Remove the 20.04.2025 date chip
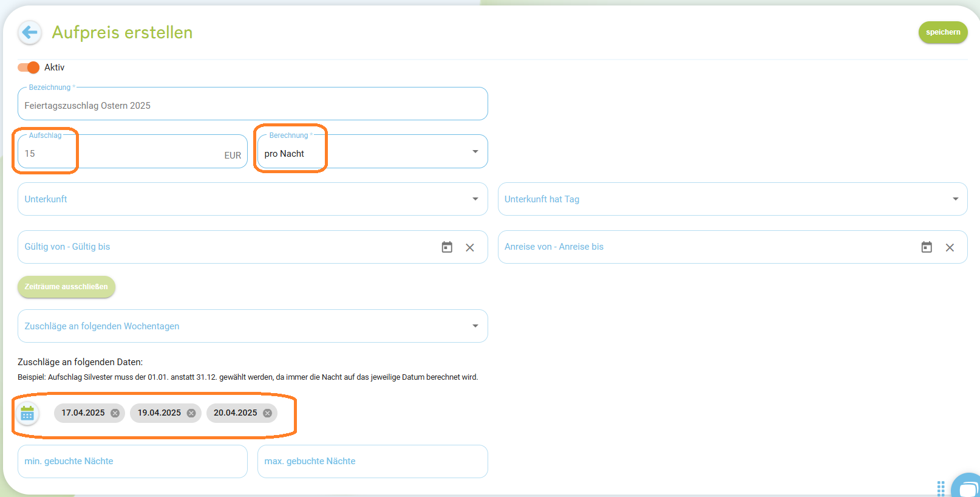The width and height of the screenshot is (980, 497). pos(267,413)
